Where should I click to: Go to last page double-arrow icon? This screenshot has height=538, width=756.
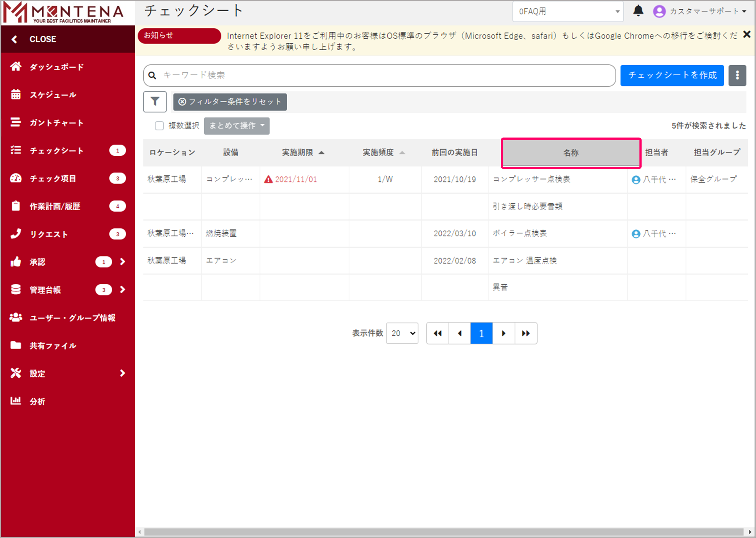(x=525, y=333)
